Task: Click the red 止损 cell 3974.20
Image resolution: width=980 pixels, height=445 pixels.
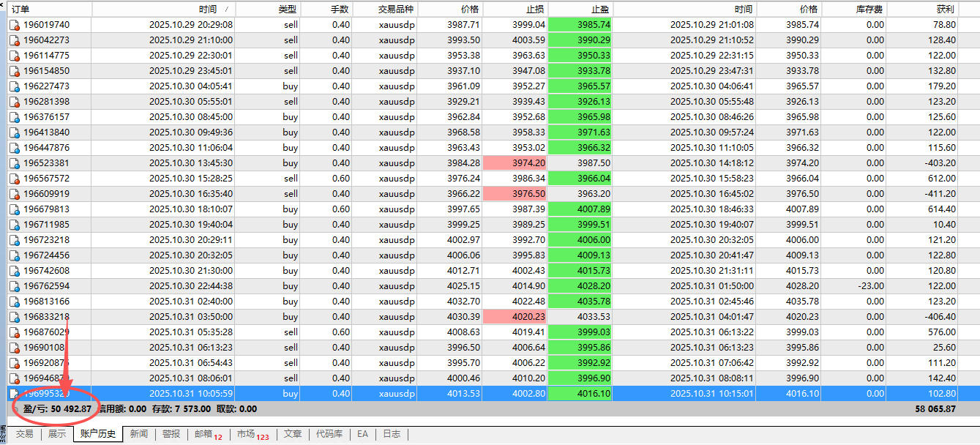Action: (515, 163)
